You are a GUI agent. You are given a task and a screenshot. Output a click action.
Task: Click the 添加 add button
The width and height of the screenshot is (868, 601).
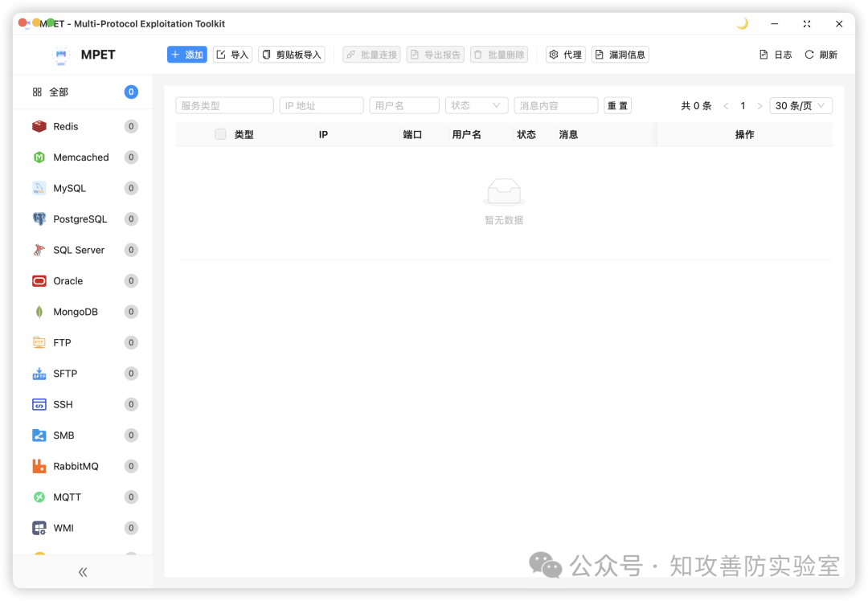tap(186, 54)
